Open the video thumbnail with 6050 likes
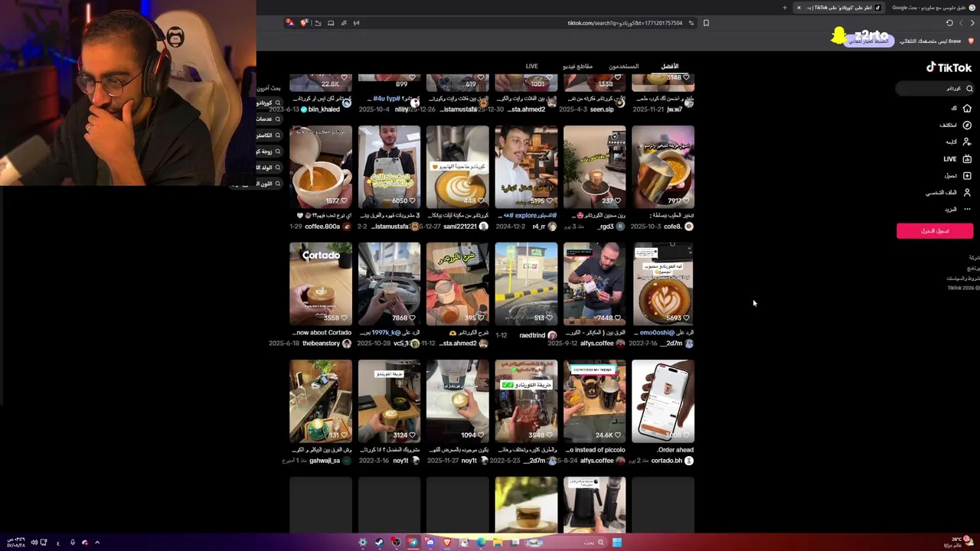The height and width of the screenshot is (551, 980). pos(389,167)
